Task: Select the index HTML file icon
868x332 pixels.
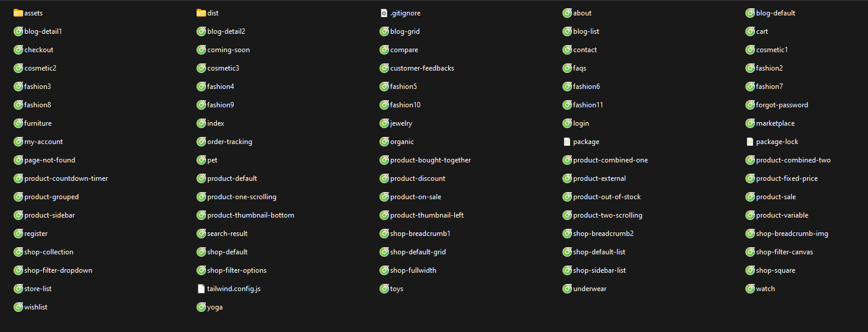Action: (x=201, y=123)
